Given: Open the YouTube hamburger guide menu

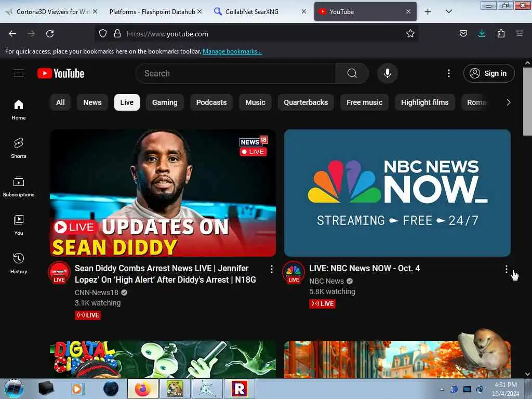Looking at the screenshot, I should pos(19,73).
